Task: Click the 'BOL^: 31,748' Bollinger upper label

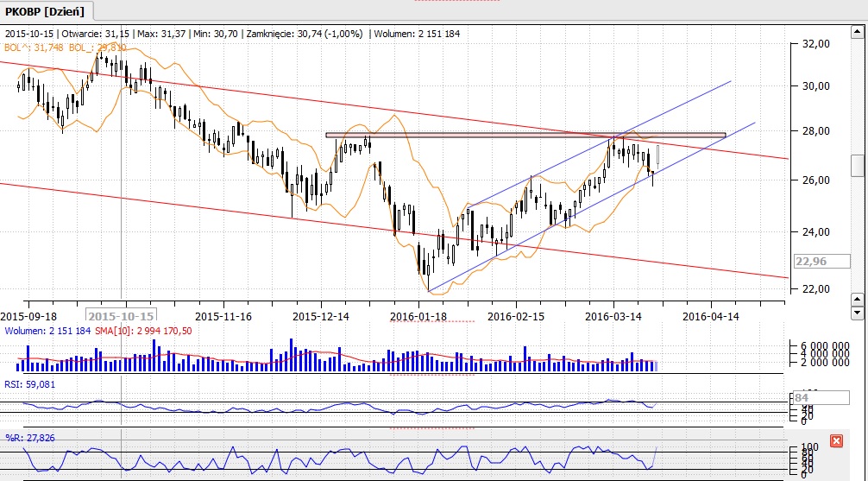Action: tap(35, 47)
